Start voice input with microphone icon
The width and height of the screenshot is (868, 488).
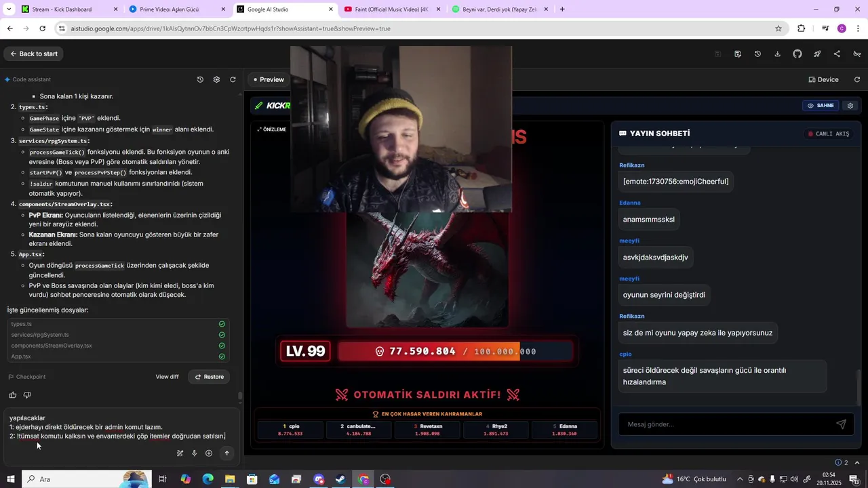(194, 453)
